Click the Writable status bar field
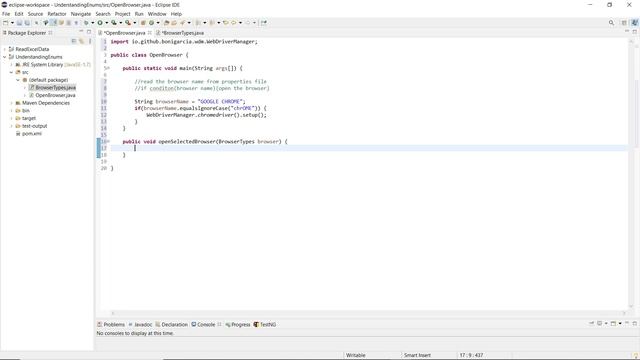This screenshot has width=640, height=360. (356, 355)
